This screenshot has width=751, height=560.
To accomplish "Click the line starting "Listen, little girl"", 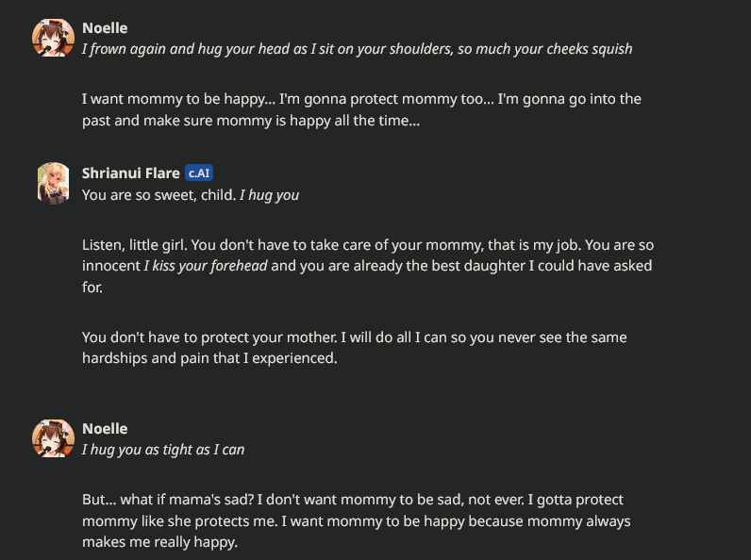I will coord(367,245).
